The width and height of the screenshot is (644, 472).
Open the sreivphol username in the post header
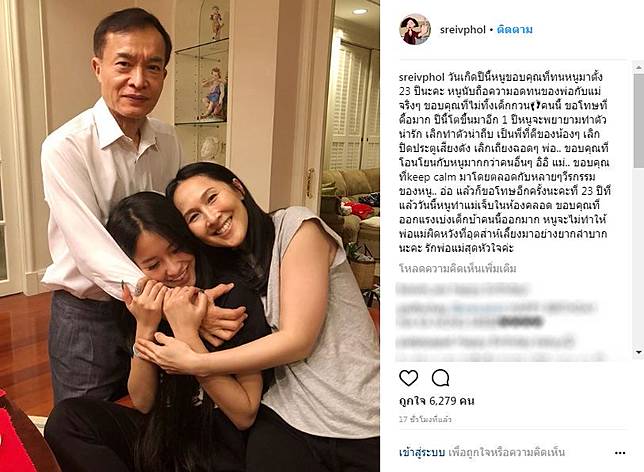tap(462, 30)
